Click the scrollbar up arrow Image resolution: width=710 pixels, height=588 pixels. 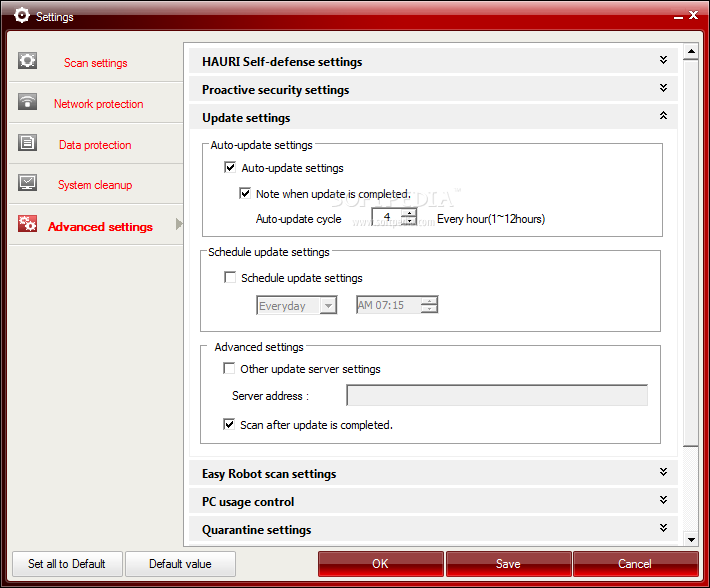coord(691,52)
